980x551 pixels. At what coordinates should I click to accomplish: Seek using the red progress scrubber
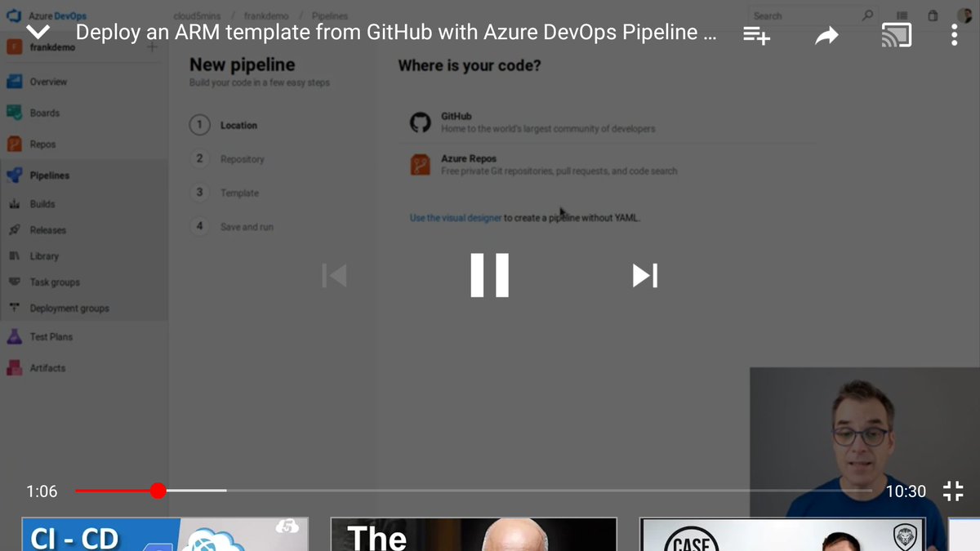click(158, 491)
